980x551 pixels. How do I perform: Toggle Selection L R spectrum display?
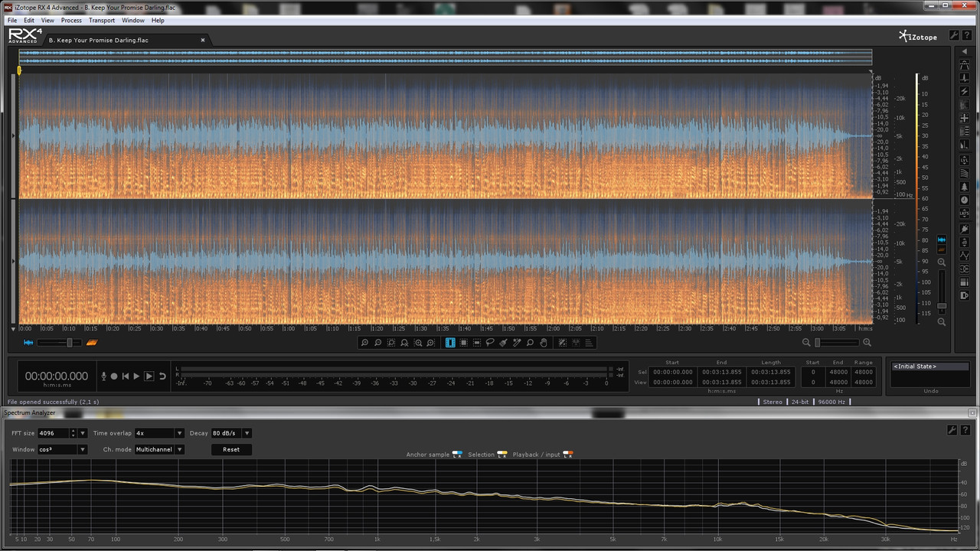[x=502, y=455]
